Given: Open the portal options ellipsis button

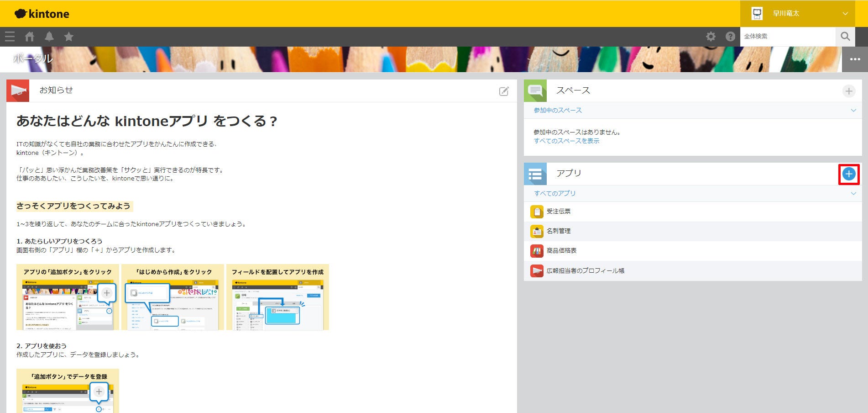Looking at the screenshot, I should click(855, 59).
